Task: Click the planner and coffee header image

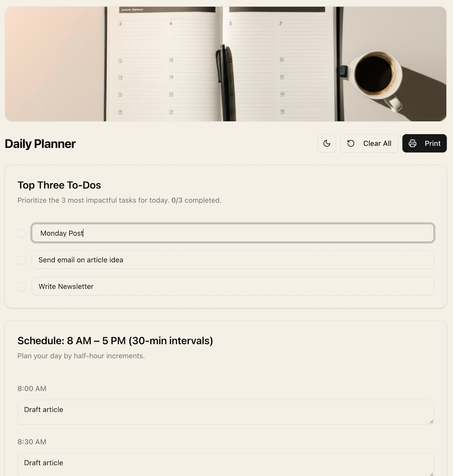Action: coord(226,64)
